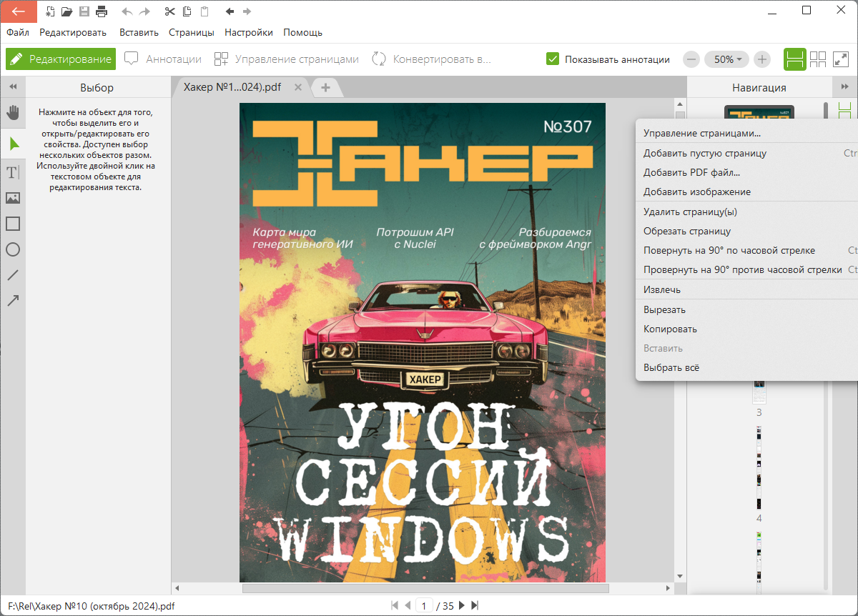
Task: Collapse the Выбор left panel
Action: point(13,87)
